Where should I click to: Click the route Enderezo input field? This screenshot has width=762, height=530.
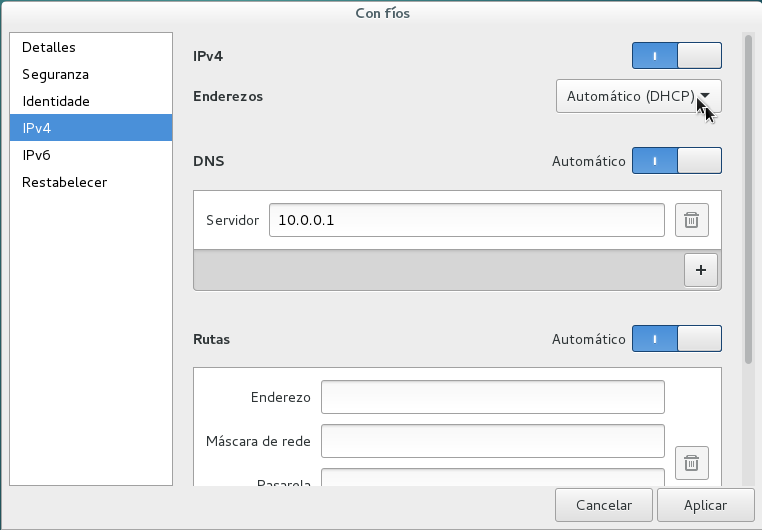tap(493, 397)
